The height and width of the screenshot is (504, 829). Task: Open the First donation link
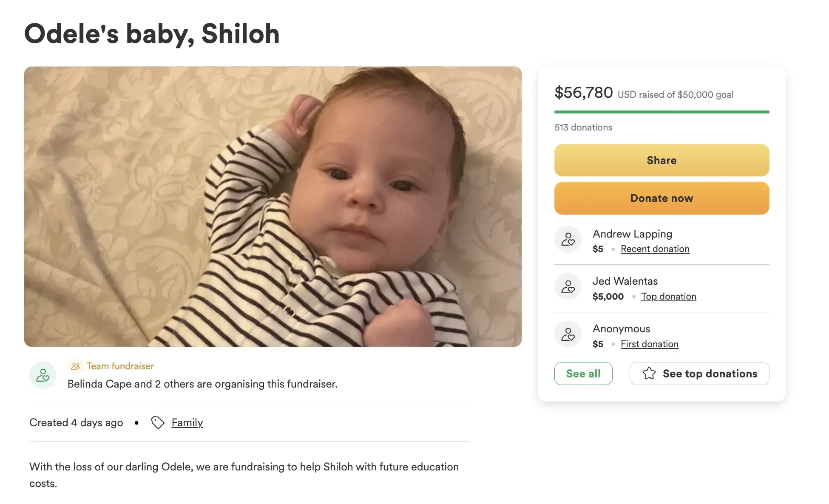coord(649,344)
